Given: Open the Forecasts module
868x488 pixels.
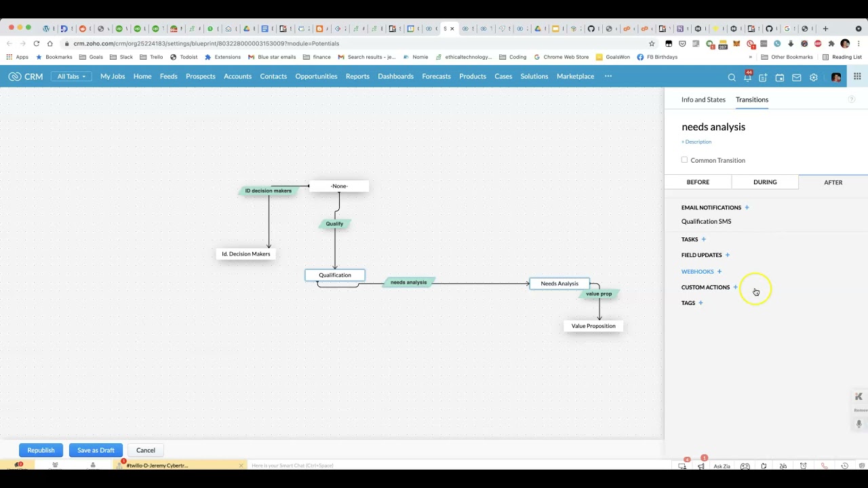Looking at the screenshot, I should [x=436, y=77].
